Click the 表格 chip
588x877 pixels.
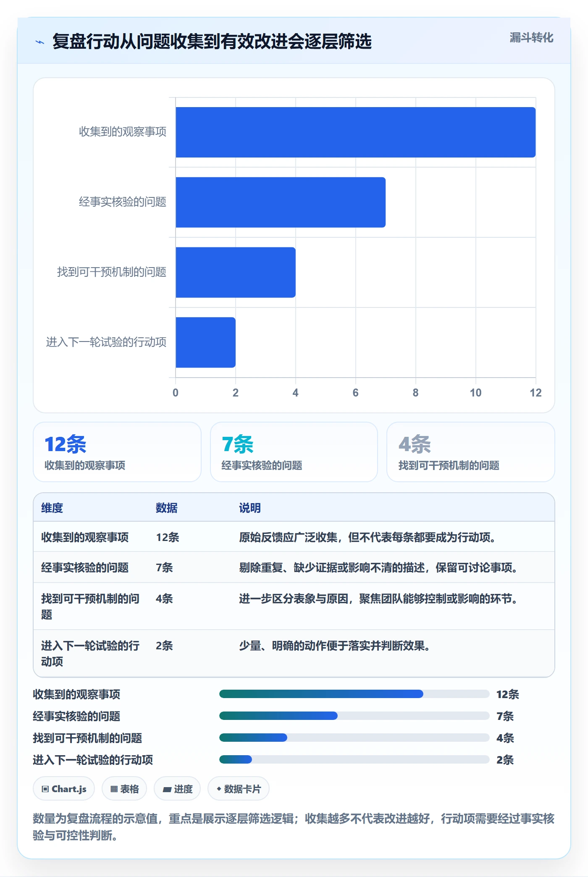(124, 789)
